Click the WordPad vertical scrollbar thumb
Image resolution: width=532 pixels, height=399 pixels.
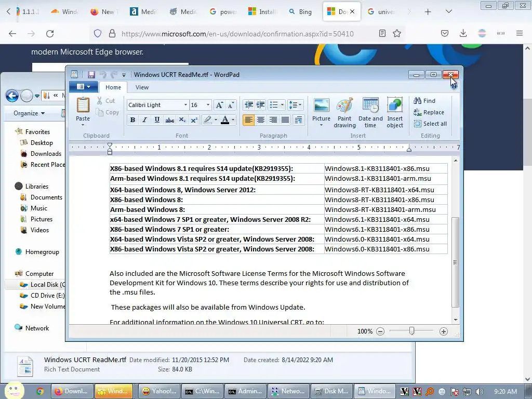point(456,262)
